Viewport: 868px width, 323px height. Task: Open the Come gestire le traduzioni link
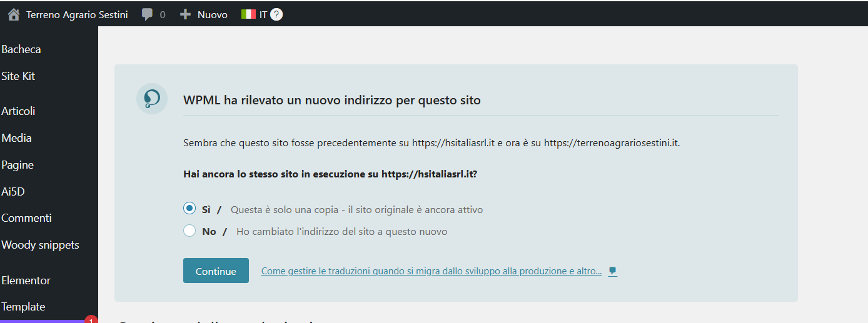431,271
